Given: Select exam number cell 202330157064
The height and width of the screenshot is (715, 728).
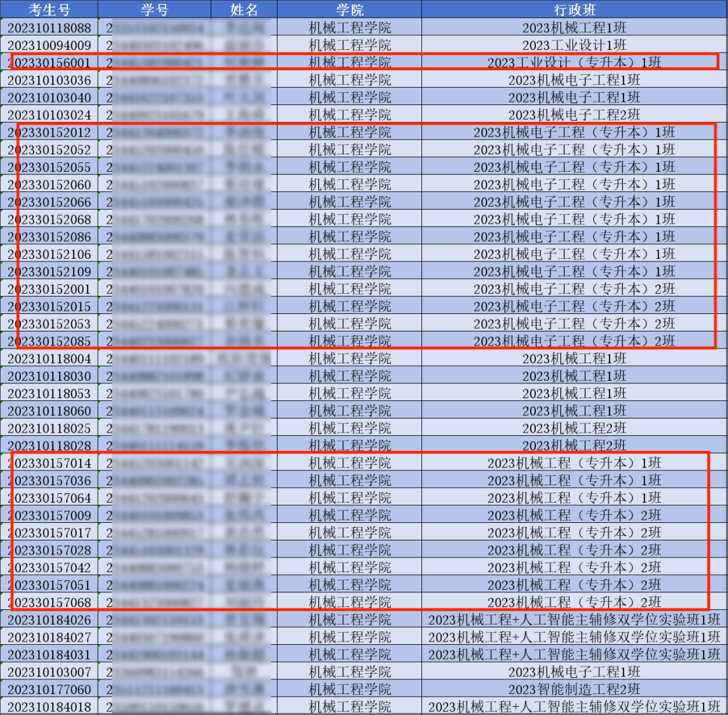Looking at the screenshot, I should pyautogui.click(x=49, y=498).
